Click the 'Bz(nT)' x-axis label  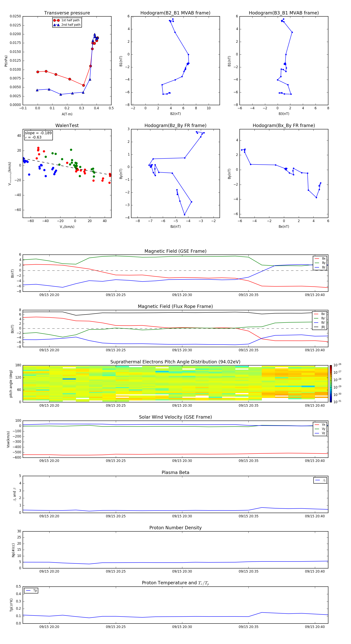pyautogui.click(x=175, y=227)
